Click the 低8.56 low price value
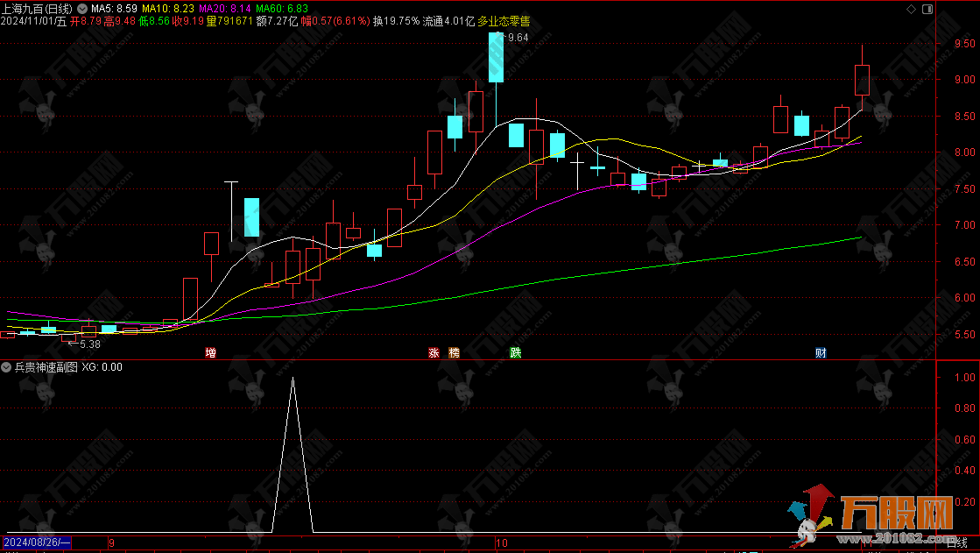 coord(154,21)
